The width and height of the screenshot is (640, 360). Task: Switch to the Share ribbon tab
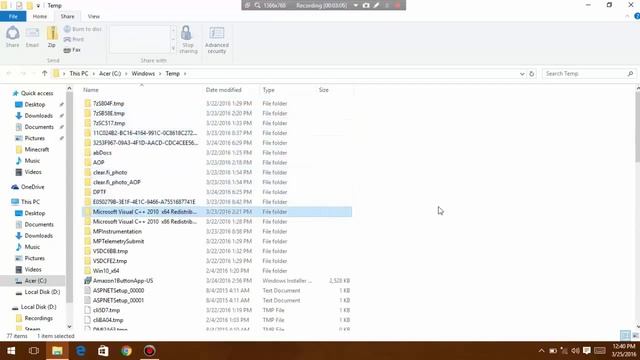(x=67, y=16)
